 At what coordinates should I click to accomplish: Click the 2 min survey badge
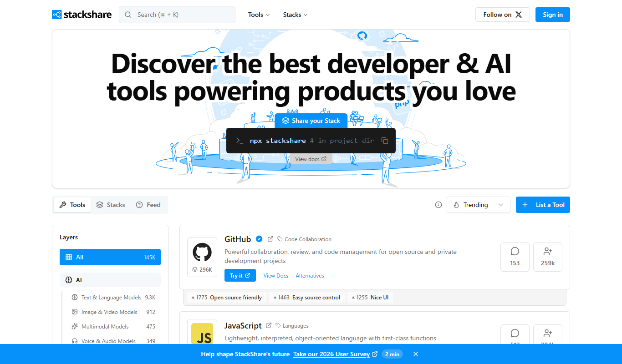[x=392, y=354]
